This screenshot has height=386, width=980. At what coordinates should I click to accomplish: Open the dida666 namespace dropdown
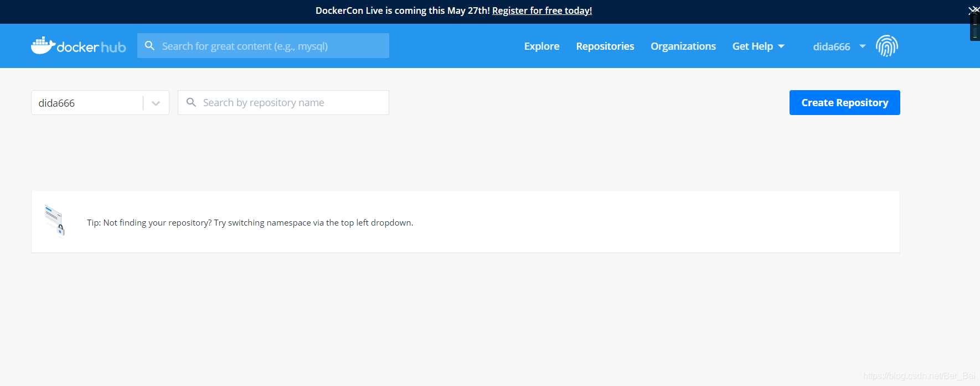[x=100, y=103]
